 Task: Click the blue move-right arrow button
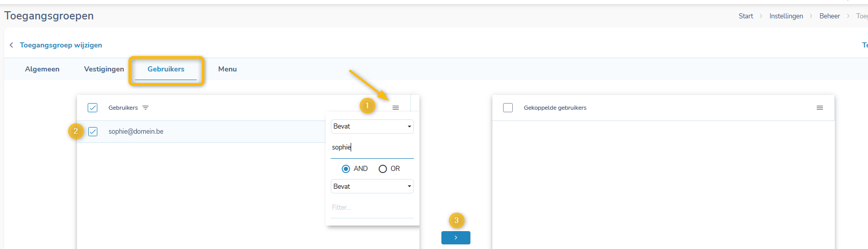click(456, 238)
